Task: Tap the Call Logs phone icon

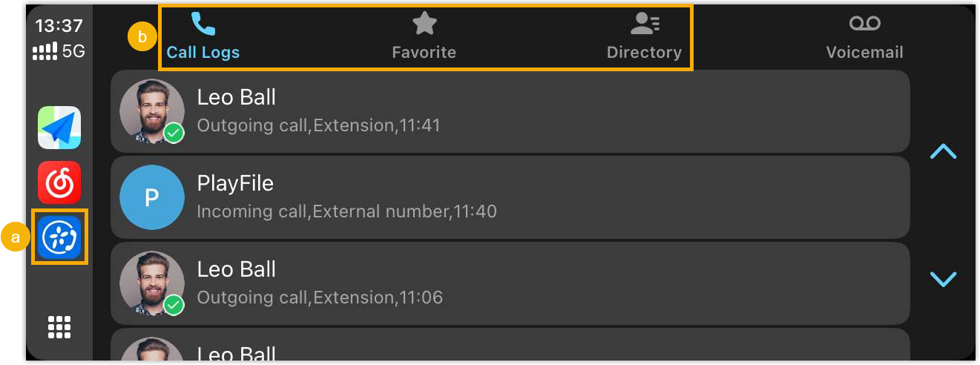Action: point(203,24)
